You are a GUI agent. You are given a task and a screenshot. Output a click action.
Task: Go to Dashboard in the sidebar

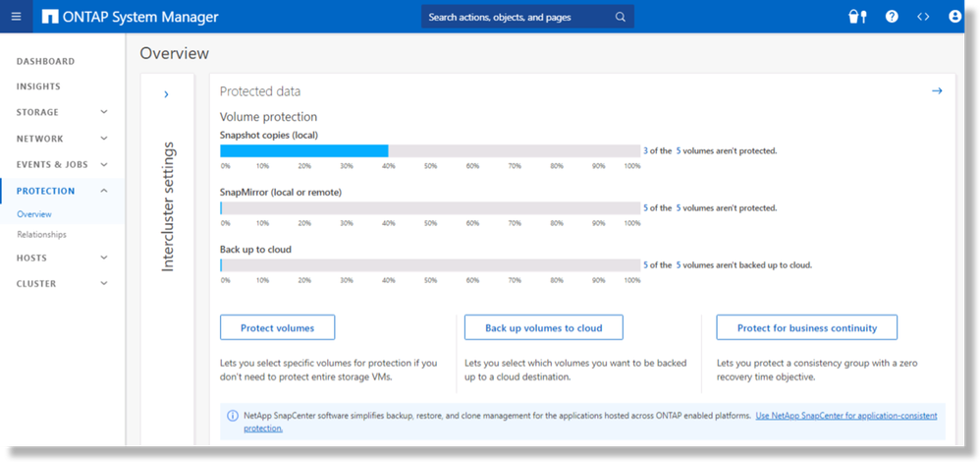(x=45, y=61)
